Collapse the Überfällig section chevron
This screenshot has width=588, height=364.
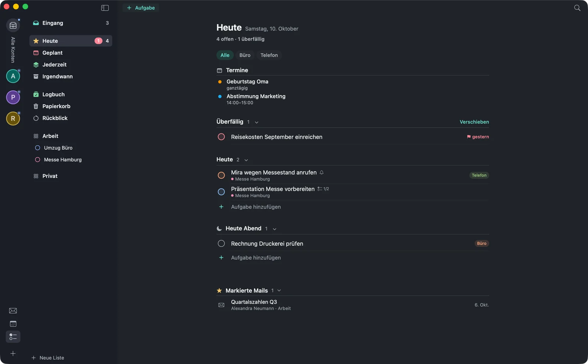tap(257, 122)
